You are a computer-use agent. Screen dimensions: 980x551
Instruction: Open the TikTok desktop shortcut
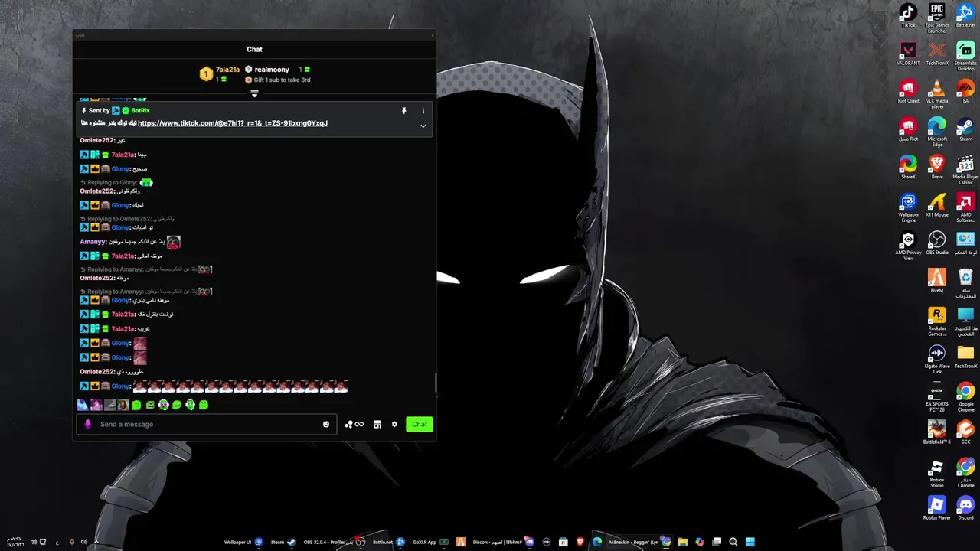coord(908,15)
